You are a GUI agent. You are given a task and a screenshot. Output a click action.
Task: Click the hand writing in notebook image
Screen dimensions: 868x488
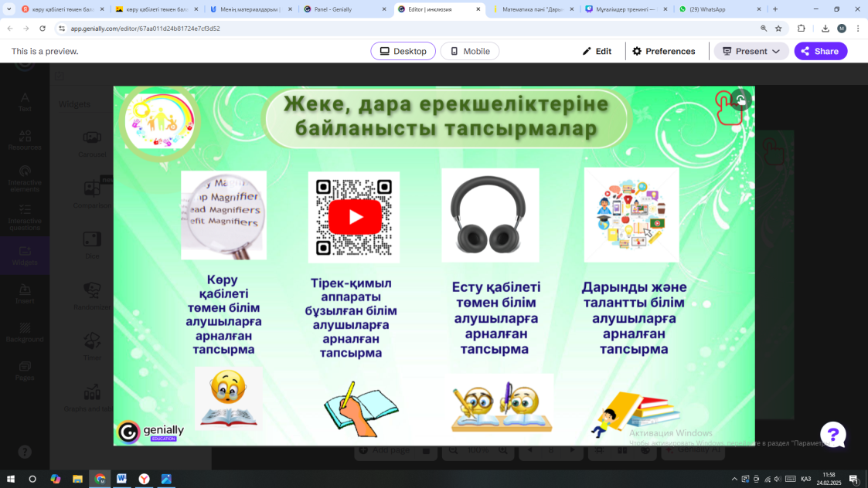(361, 408)
